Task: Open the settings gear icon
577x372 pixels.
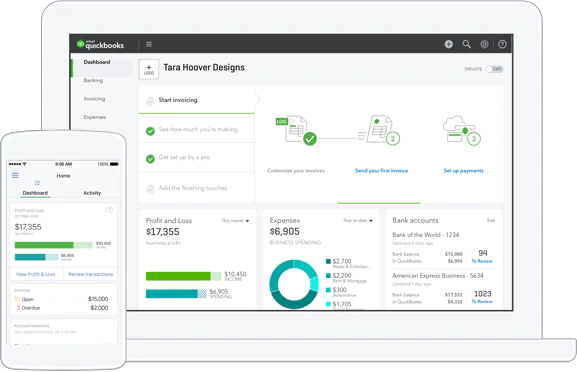Action: (x=484, y=45)
